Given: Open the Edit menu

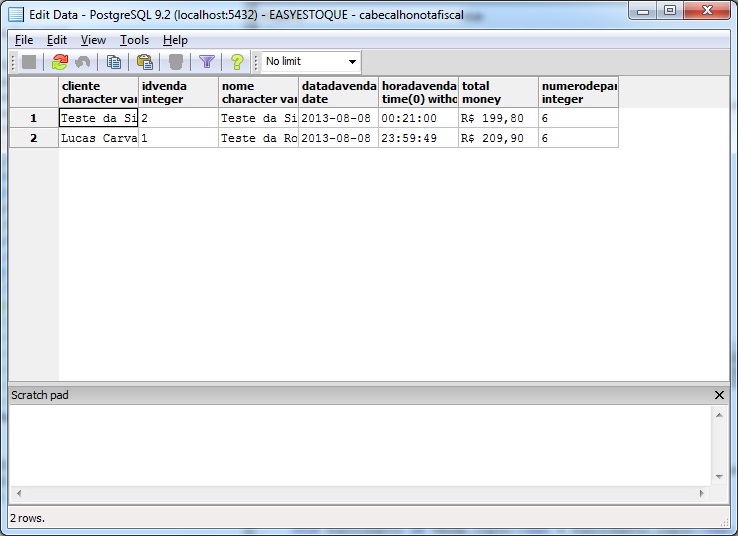Looking at the screenshot, I should [x=57, y=40].
